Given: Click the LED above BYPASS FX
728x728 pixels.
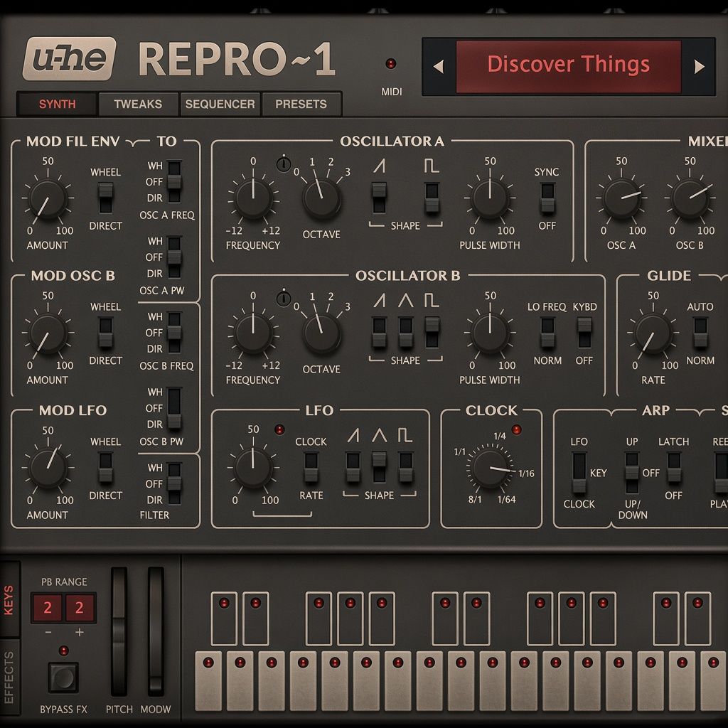Looking at the screenshot, I should (63, 651).
